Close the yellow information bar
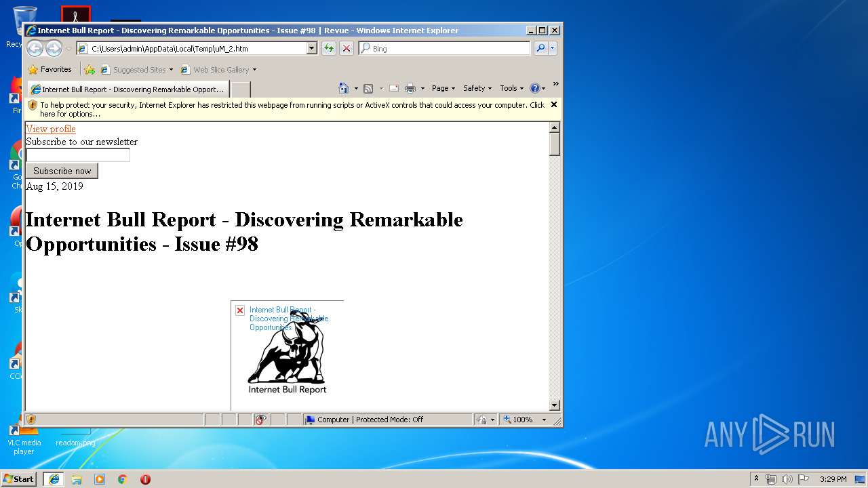868x488 pixels. (x=554, y=104)
